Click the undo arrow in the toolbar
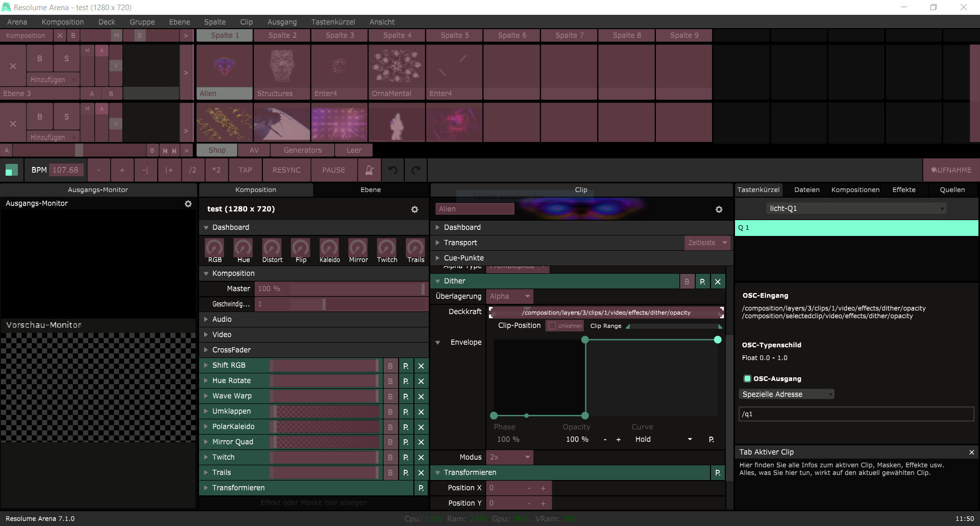Image resolution: width=980 pixels, height=526 pixels. coord(393,170)
